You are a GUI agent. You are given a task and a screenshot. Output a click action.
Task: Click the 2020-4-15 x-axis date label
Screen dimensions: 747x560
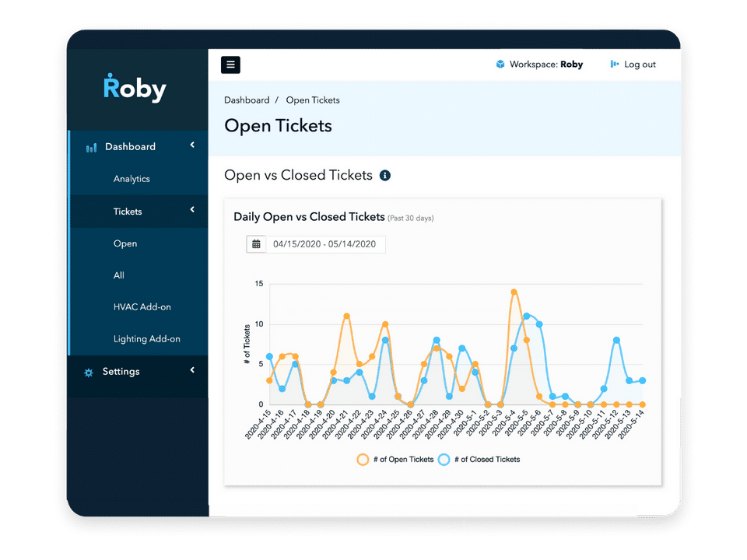pyautogui.click(x=258, y=425)
